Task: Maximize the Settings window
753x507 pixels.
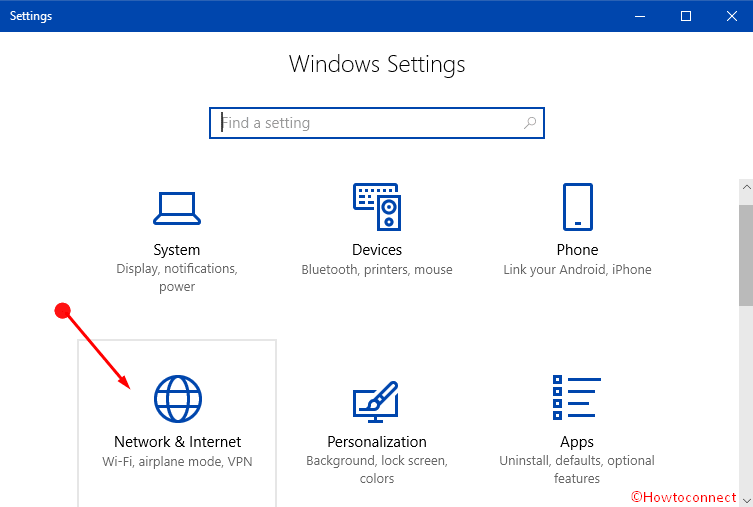Action: 686,16
